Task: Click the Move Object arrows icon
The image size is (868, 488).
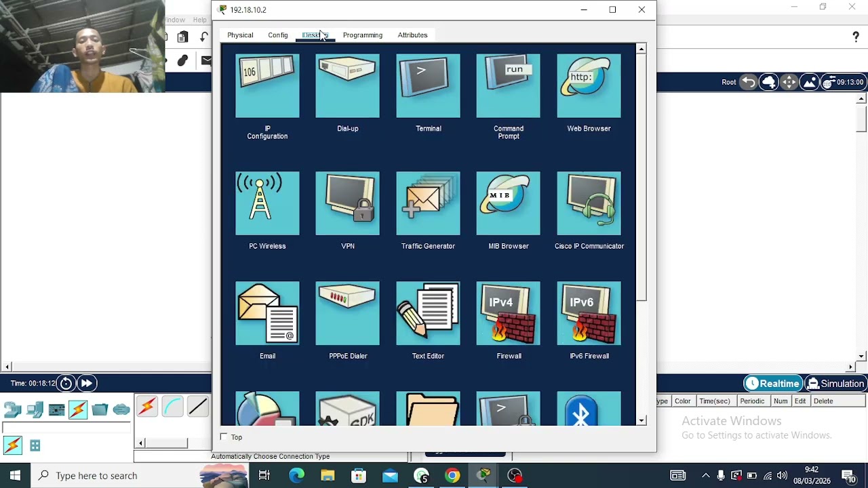Action: coord(789,82)
